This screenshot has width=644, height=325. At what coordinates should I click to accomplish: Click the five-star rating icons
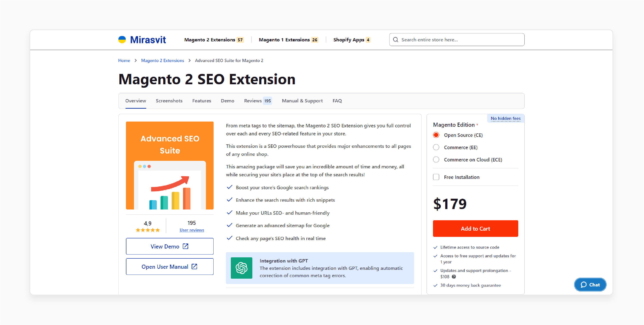[x=147, y=230]
